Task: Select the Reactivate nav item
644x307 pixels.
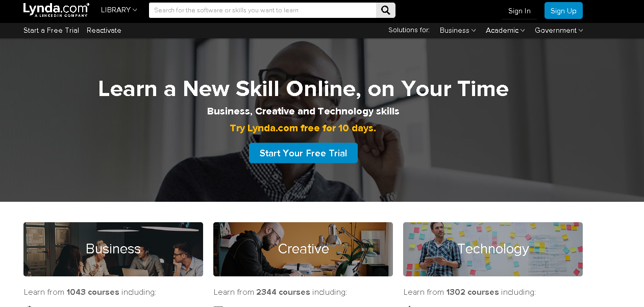Action: click(104, 31)
